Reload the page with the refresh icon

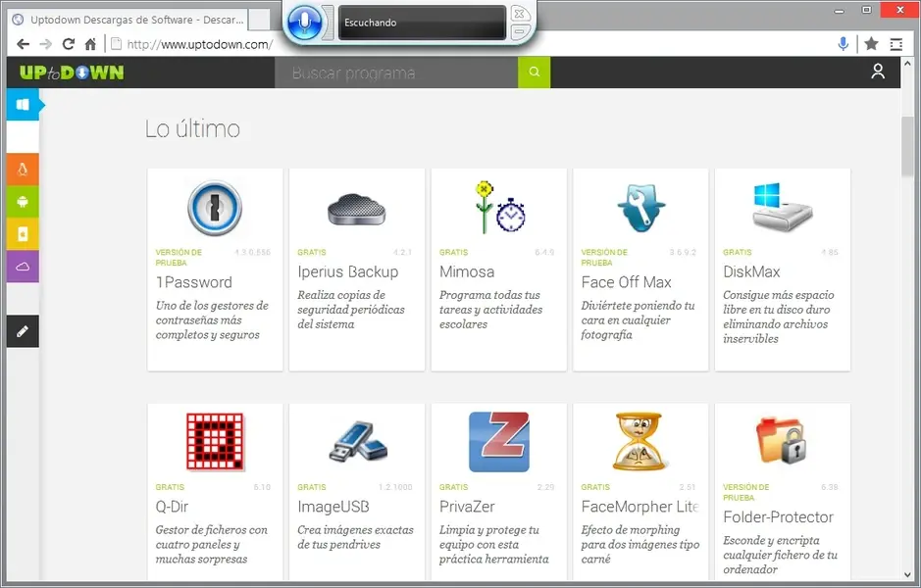[x=67, y=43]
